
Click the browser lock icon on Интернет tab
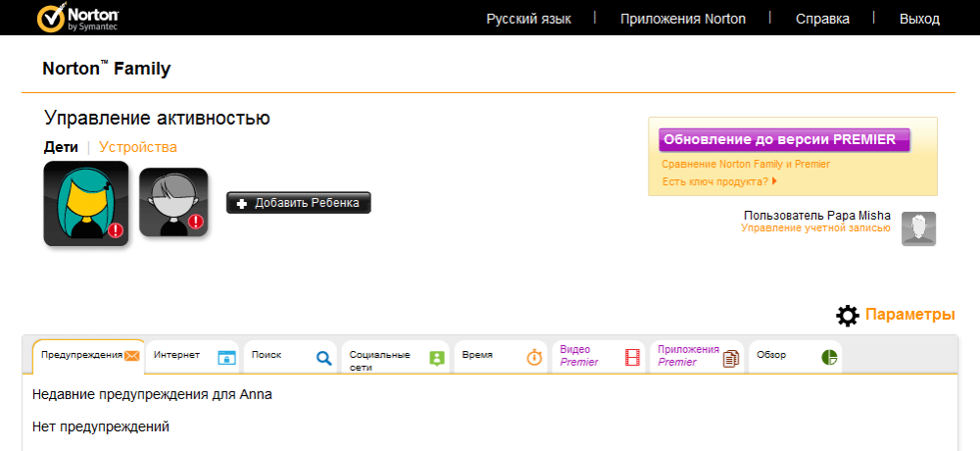pyautogui.click(x=226, y=358)
